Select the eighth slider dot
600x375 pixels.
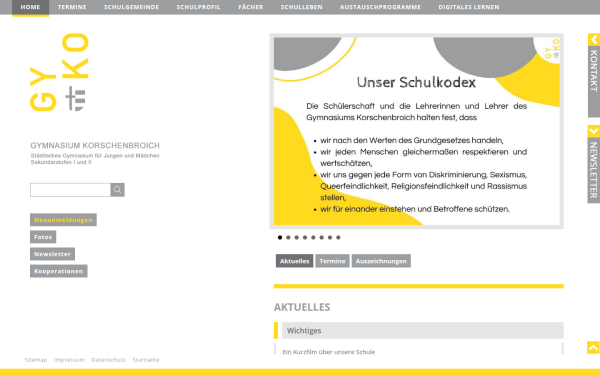click(338, 237)
